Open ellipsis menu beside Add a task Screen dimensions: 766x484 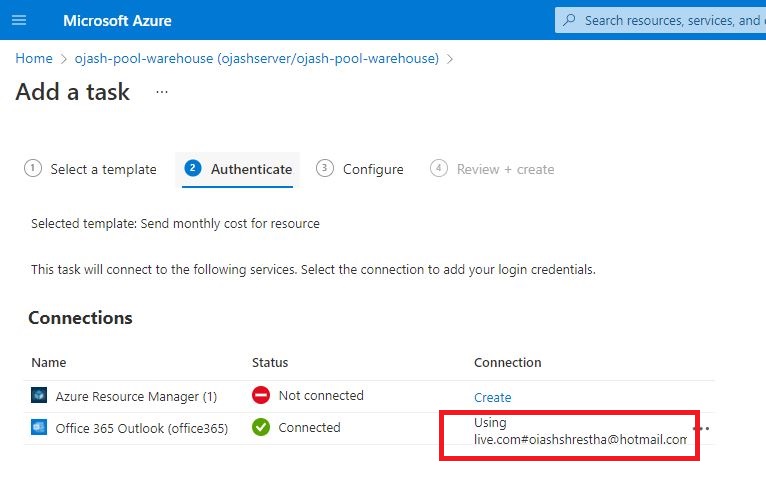(x=162, y=92)
